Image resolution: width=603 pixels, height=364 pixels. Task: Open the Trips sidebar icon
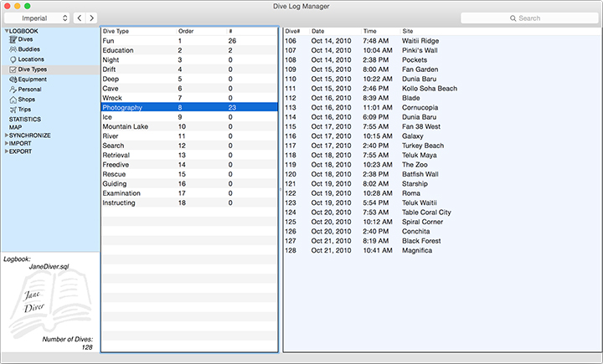[x=13, y=110]
